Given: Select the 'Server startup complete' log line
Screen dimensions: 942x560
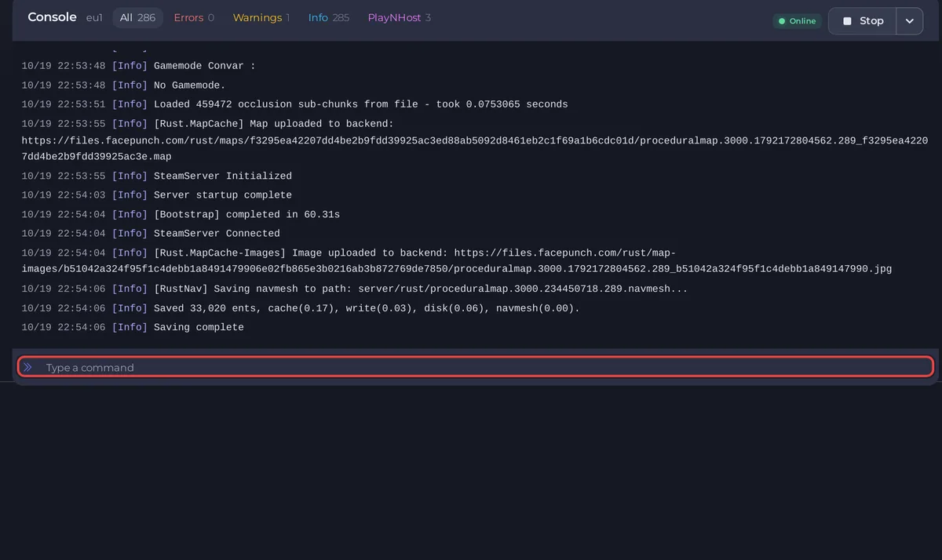Looking at the screenshot, I should click(x=156, y=195).
